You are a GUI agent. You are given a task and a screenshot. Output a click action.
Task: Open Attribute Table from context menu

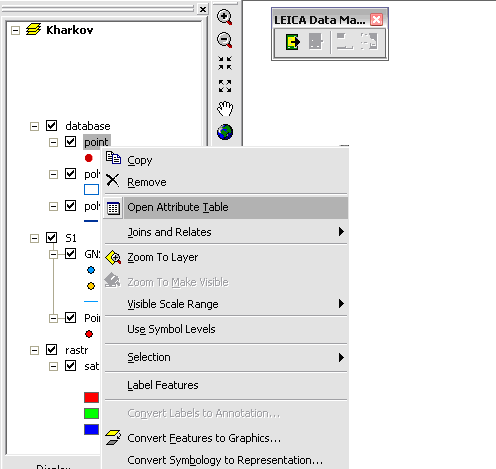[x=226, y=207]
